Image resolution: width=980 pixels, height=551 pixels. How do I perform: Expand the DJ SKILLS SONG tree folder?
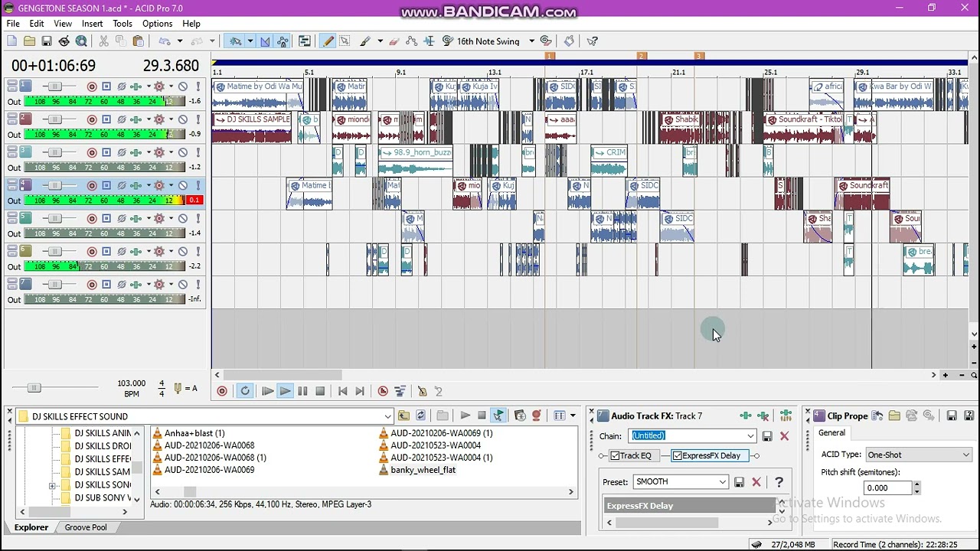point(52,485)
